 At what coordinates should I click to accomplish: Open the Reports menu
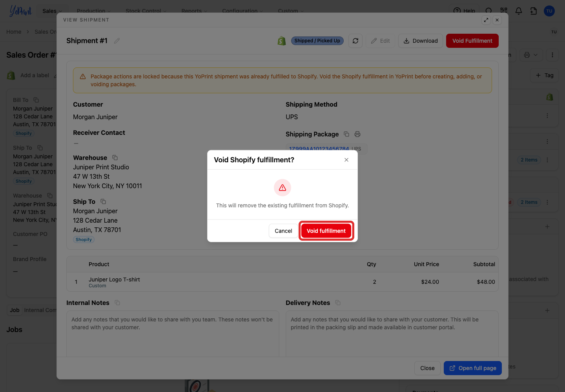pos(194,11)
